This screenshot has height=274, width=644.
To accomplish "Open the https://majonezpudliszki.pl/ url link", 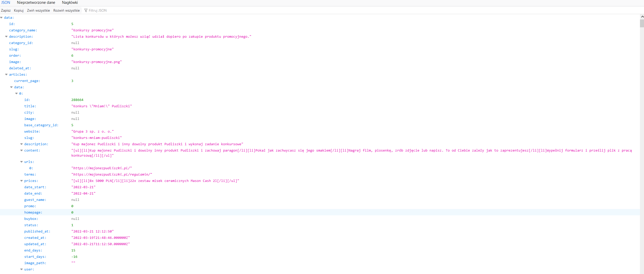I will coord(101,168).
